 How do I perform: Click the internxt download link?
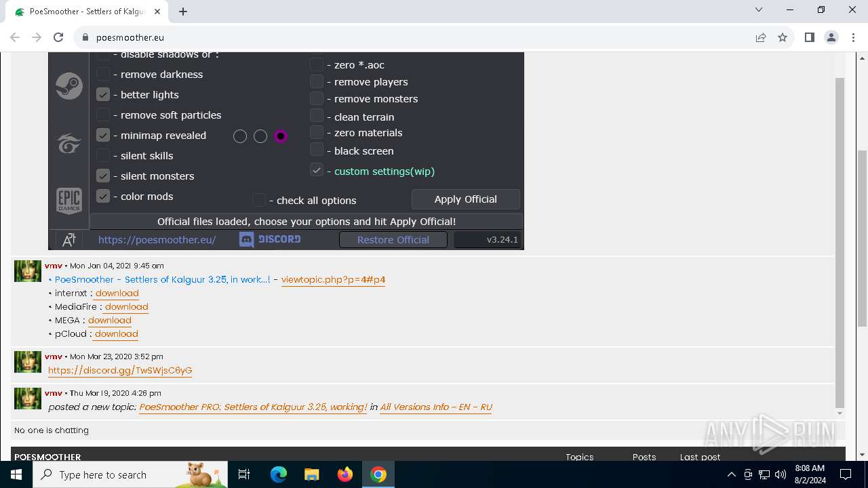117,293
